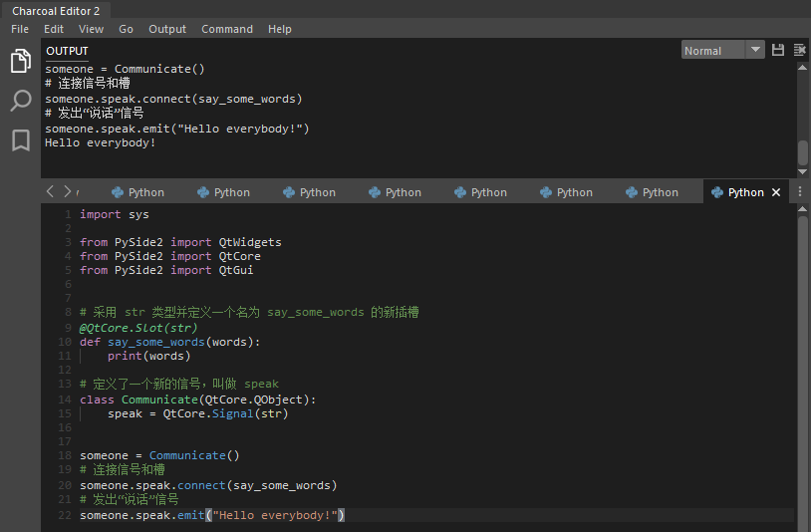Place the cursor on the 'import sys' line

tap(115, 214)
